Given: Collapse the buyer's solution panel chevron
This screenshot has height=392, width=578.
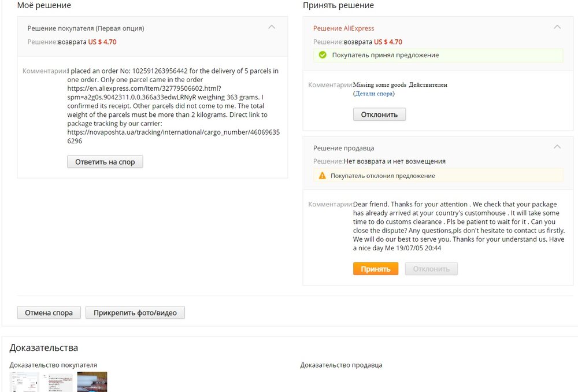Looking at the screenshot, I should coord(271,27).
